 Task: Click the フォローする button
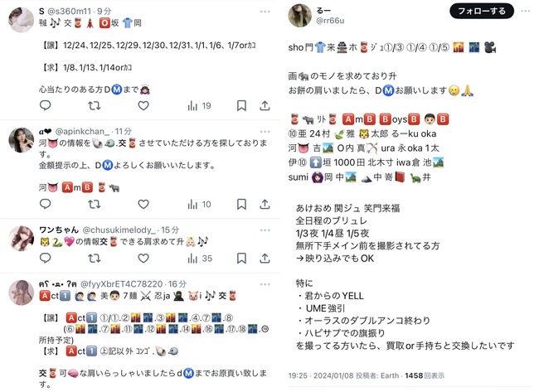(x=482, y=11)
